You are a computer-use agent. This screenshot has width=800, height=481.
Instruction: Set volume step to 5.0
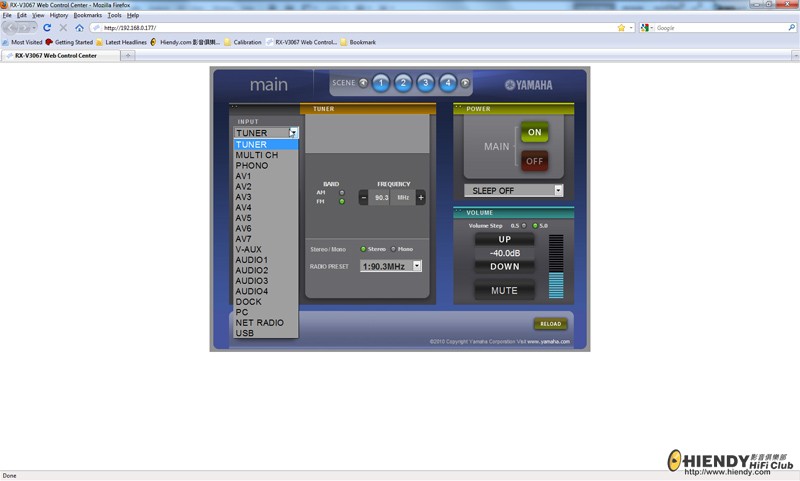tap(535, 225)
